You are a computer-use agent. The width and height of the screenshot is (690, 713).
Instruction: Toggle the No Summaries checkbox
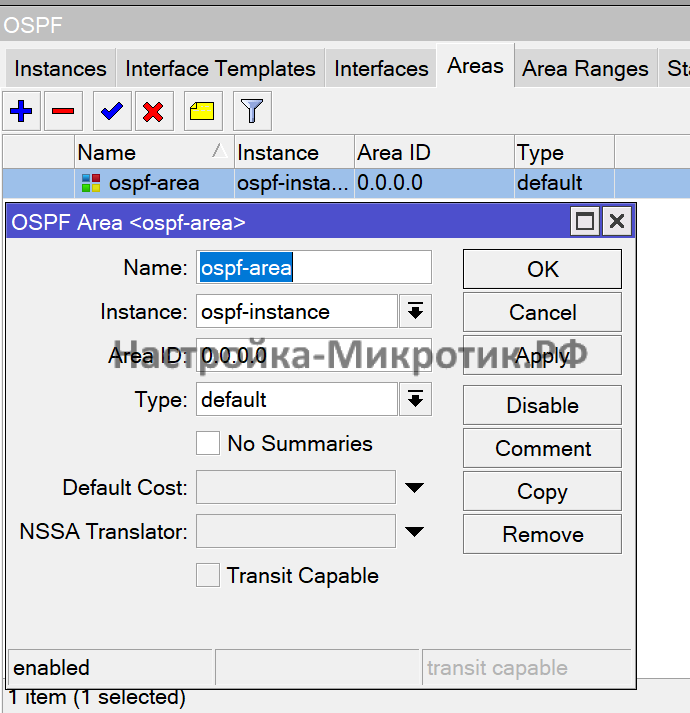[x=208, y=443]
